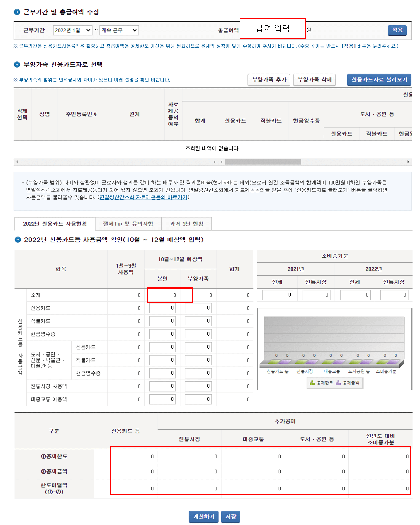This screenshot has width=420, height=525.
Task: Switch to the 절세Tip 및 유의사항 tab
Action: pyautogui.click(x=128, y=224)
